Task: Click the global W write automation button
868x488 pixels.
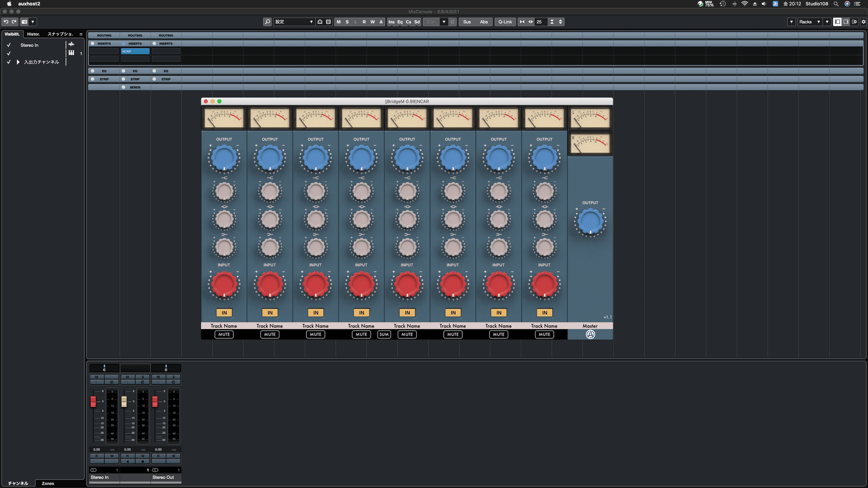Action: coord(373,22)
